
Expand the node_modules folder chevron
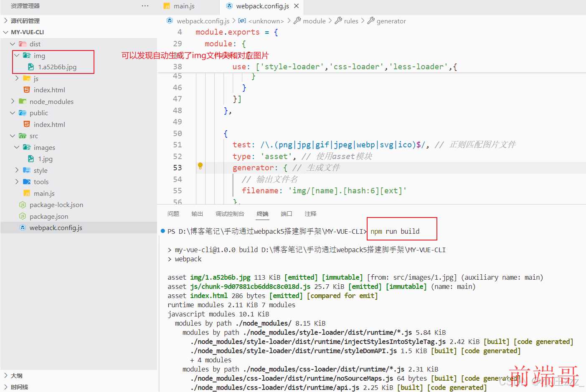point(13,101)
